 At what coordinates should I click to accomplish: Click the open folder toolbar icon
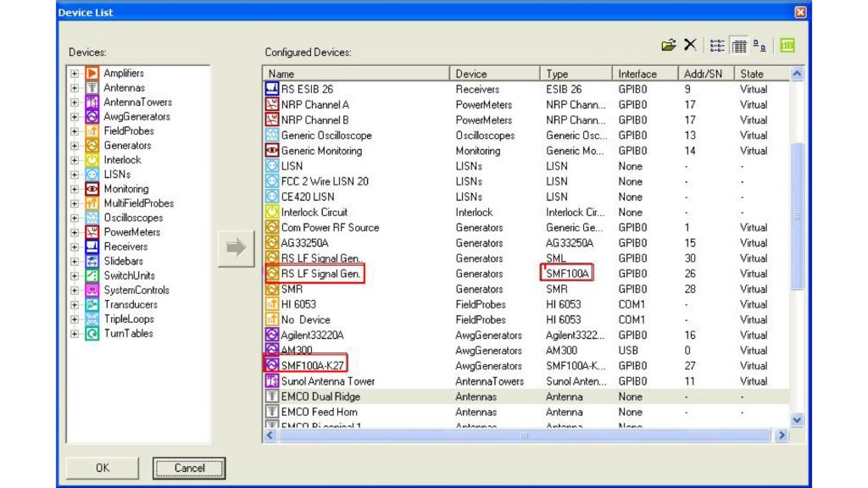[669, 45]
